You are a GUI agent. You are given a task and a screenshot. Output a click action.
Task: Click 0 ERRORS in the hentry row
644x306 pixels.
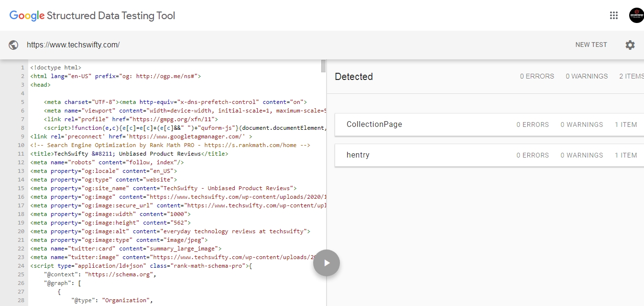point(533,155)
